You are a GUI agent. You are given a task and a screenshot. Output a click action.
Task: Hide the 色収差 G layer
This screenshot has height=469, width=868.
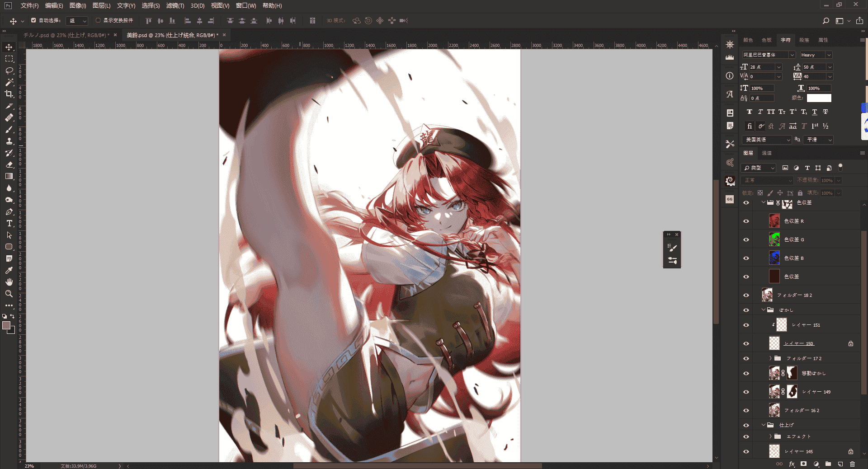click(x=746, y=239)
